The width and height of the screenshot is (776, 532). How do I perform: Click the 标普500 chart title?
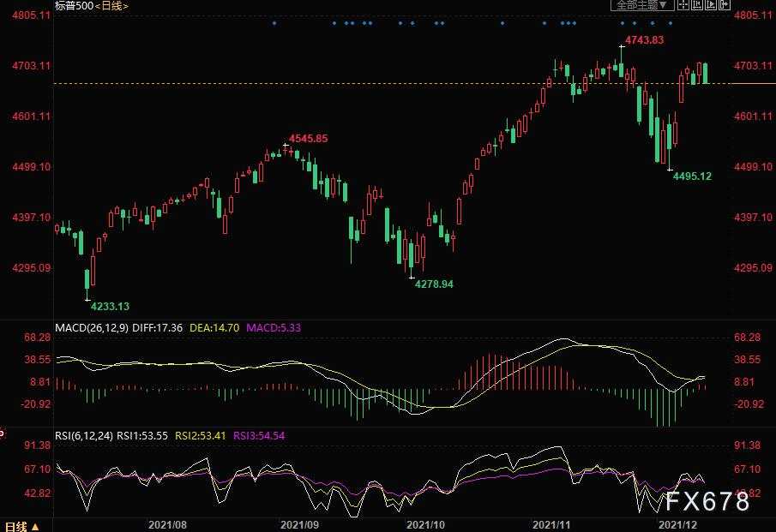pos(74,6)
